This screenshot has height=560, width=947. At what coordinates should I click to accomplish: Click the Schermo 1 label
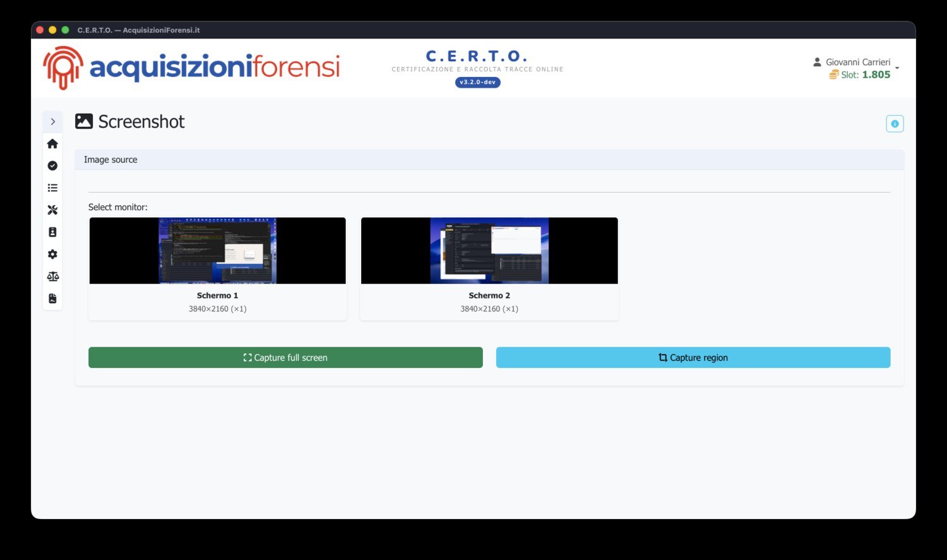coord(218,295)
